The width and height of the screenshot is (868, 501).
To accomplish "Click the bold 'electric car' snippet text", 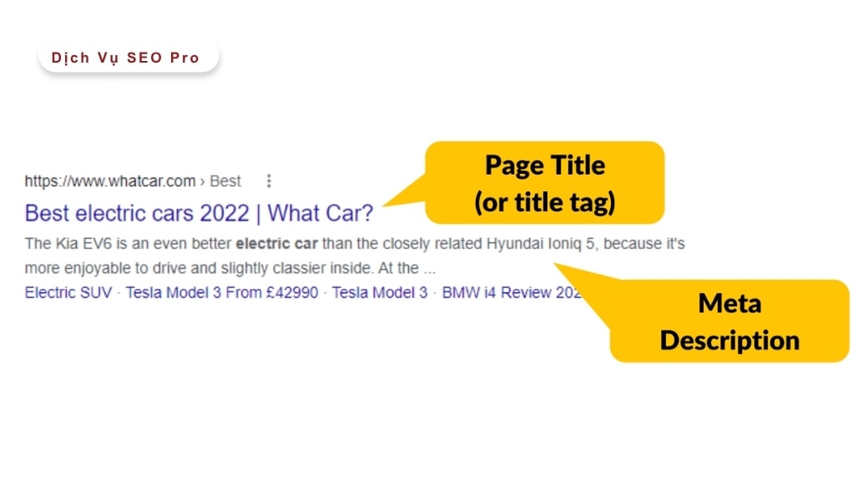I will click(x=277, y=244).
